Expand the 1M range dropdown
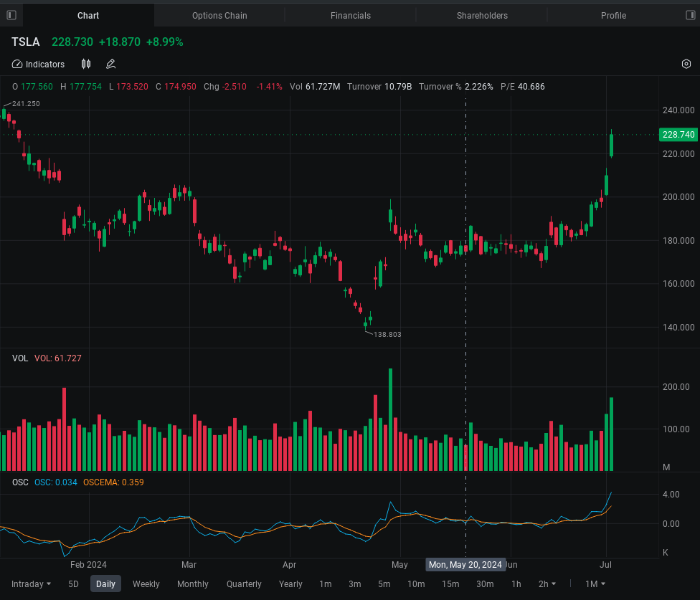The image size is (700, 600). point(595,584)
